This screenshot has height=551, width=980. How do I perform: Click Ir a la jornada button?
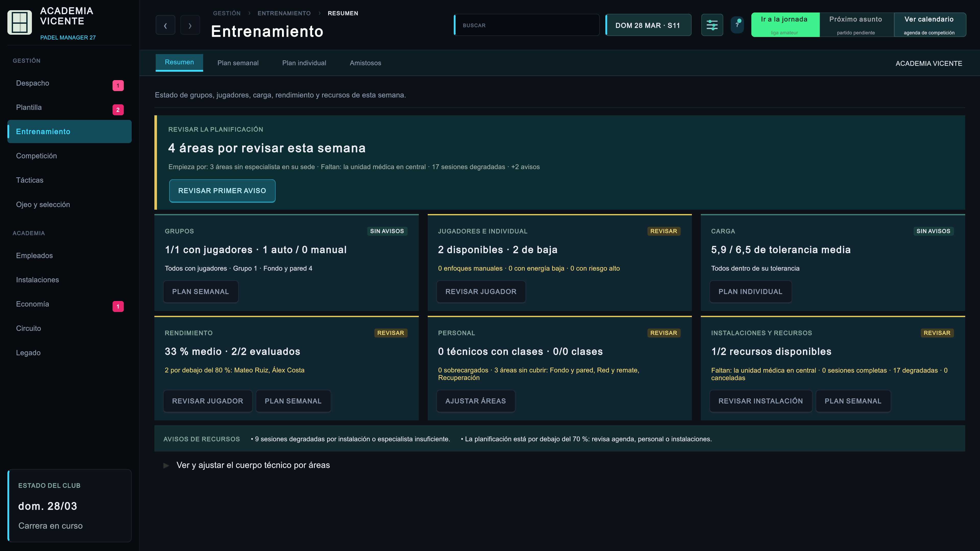(785, 25)
